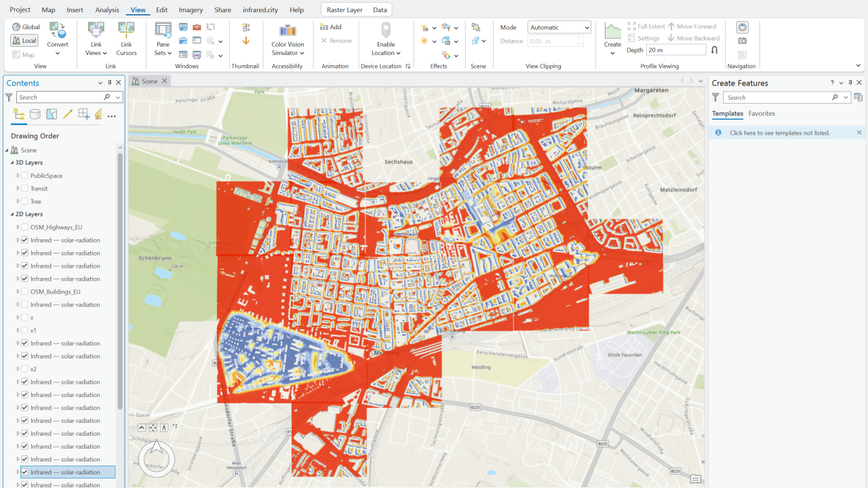Select the List By Data Source icon
This screenshot has height=488, width=868.
click(x=35, y=115)
